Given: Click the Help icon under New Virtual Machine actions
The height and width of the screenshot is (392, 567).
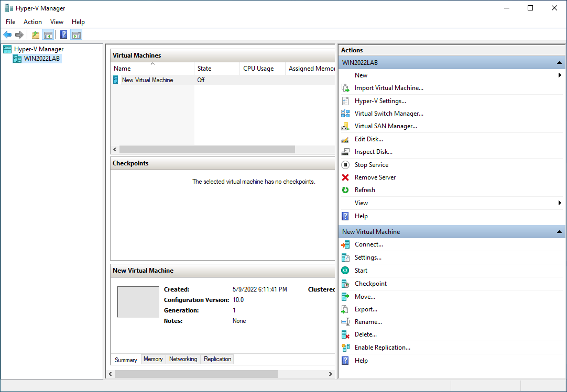Looking at the screenshot, I should (x=345, y=361).
